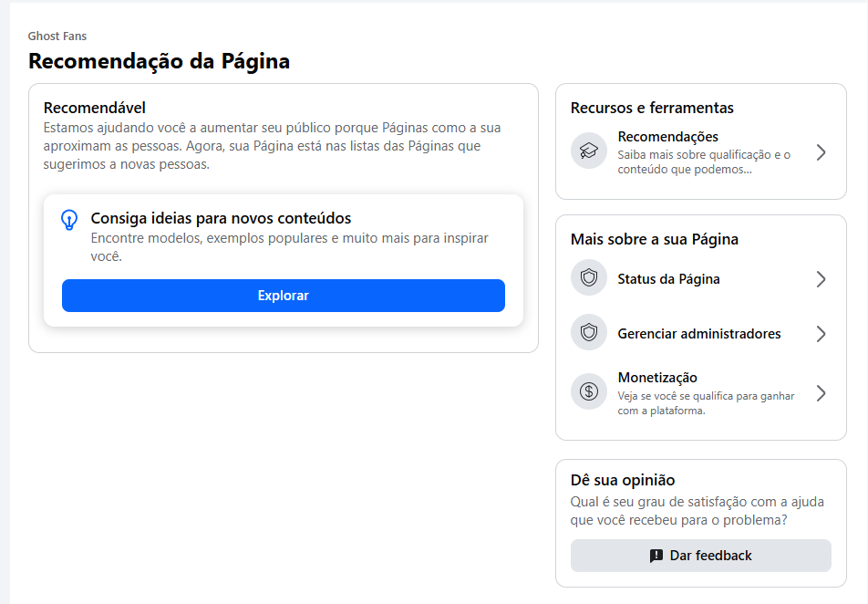Expand the Recomendações chevron arrow
Screen dimensions: 868x604
(821, 152)
